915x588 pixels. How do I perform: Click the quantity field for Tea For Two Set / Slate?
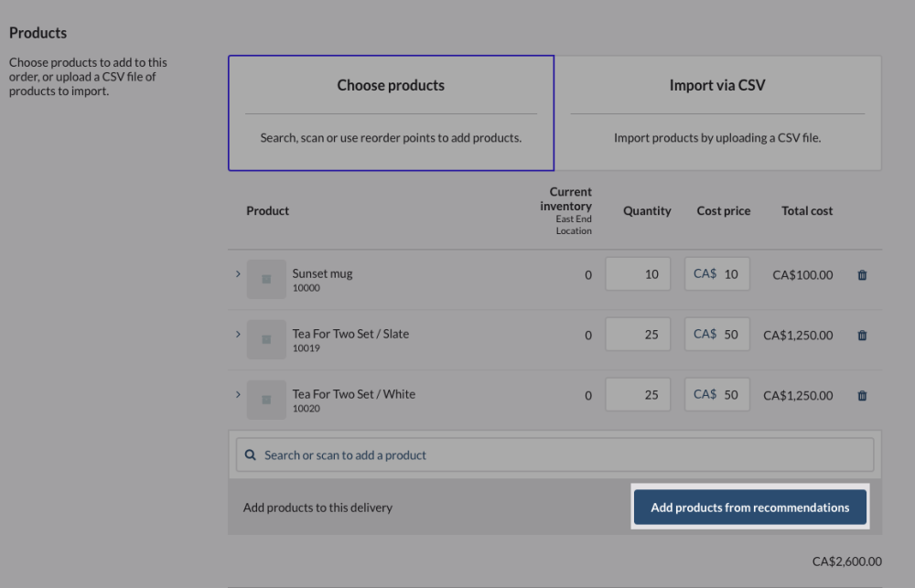pyautogui.click(x=638, y=334)
